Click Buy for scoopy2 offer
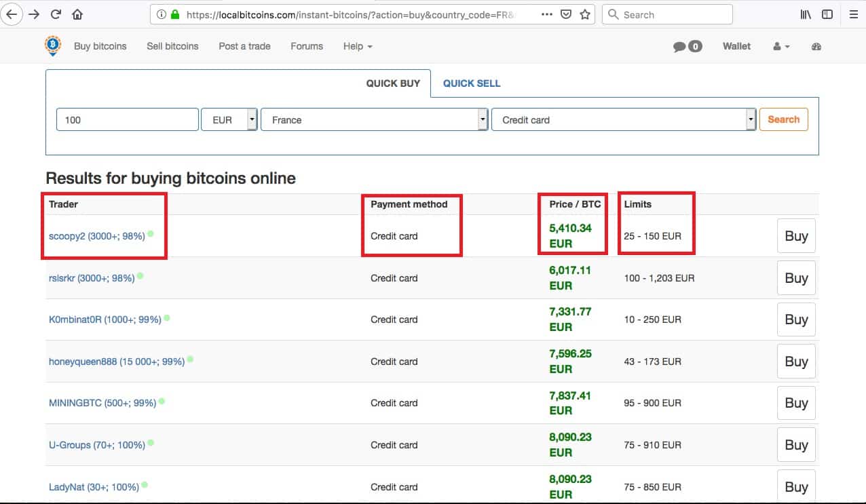 coord(796,236)
